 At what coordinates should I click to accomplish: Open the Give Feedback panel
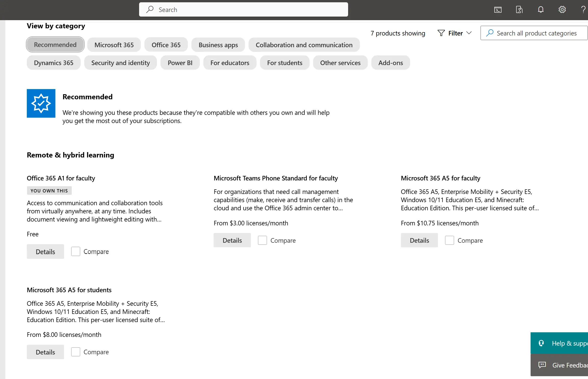559,365
